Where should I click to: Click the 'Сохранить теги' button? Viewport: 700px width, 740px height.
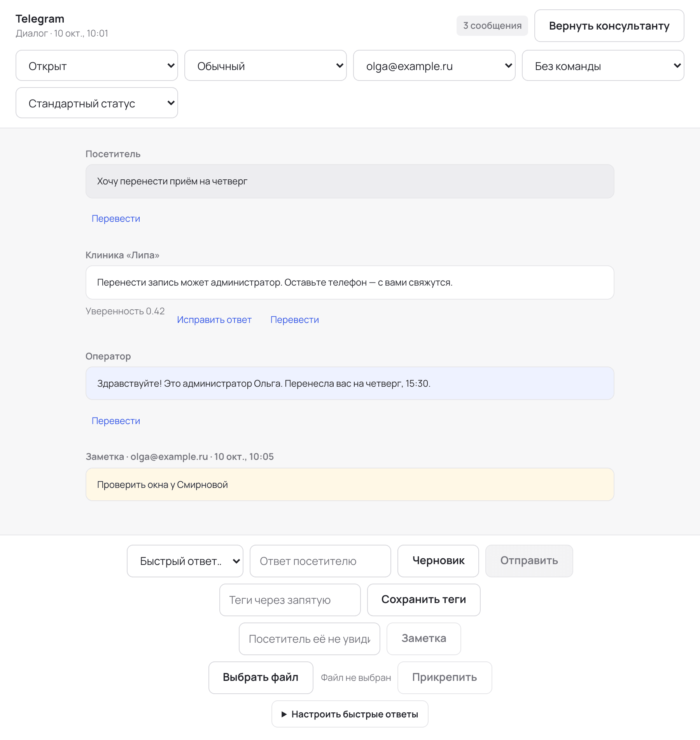pyautogui.click(x=424, y=600)
